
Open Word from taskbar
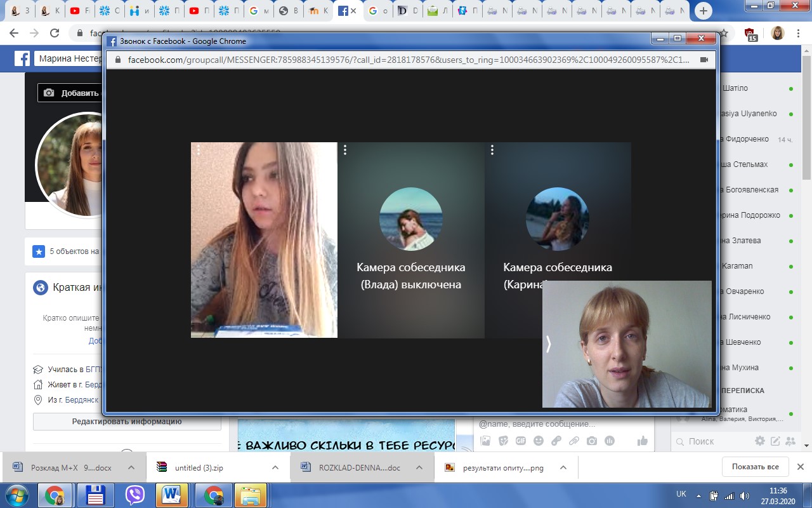171,495
